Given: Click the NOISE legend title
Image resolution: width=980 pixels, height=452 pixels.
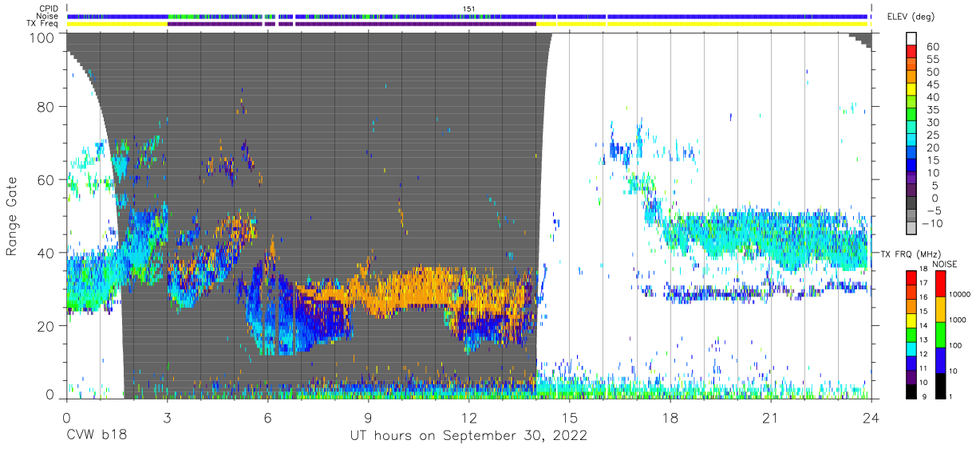Looking at the screenshot, I should tap(944, 264).
